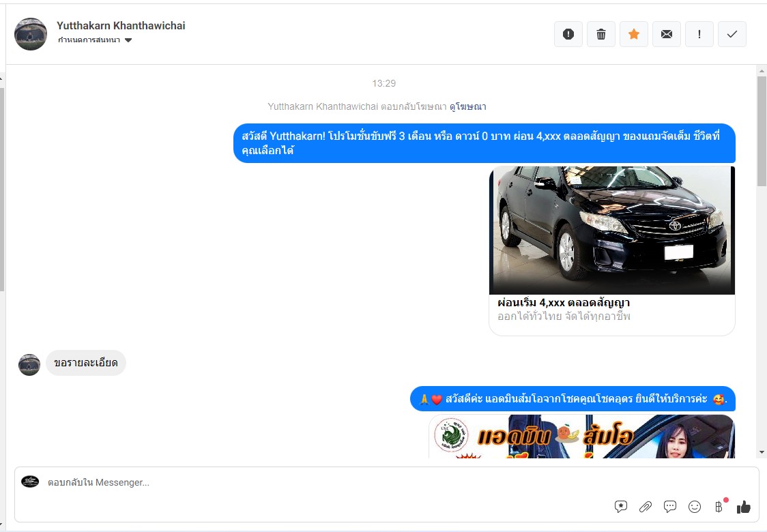Click the black Toyota car ad image
The image size is (767, 532).
click(611, 230)
